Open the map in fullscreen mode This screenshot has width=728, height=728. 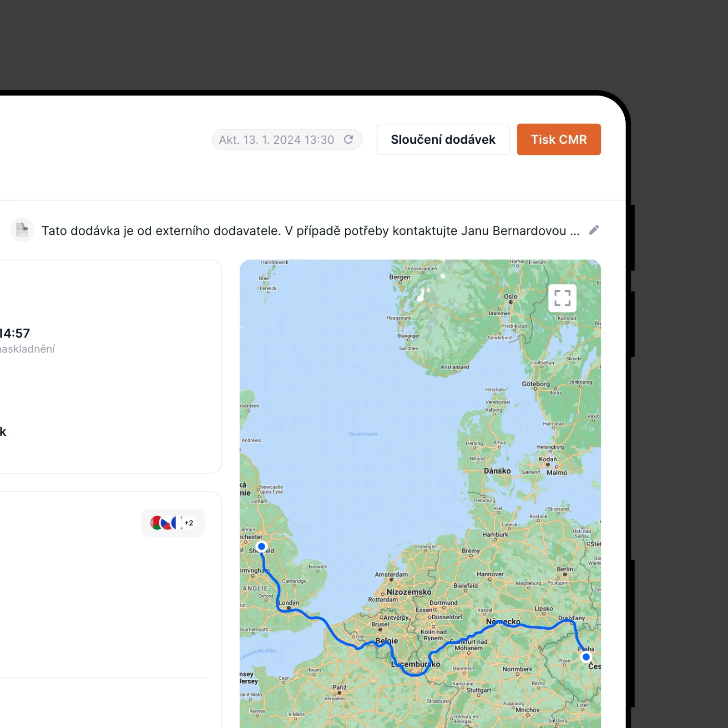562,298
